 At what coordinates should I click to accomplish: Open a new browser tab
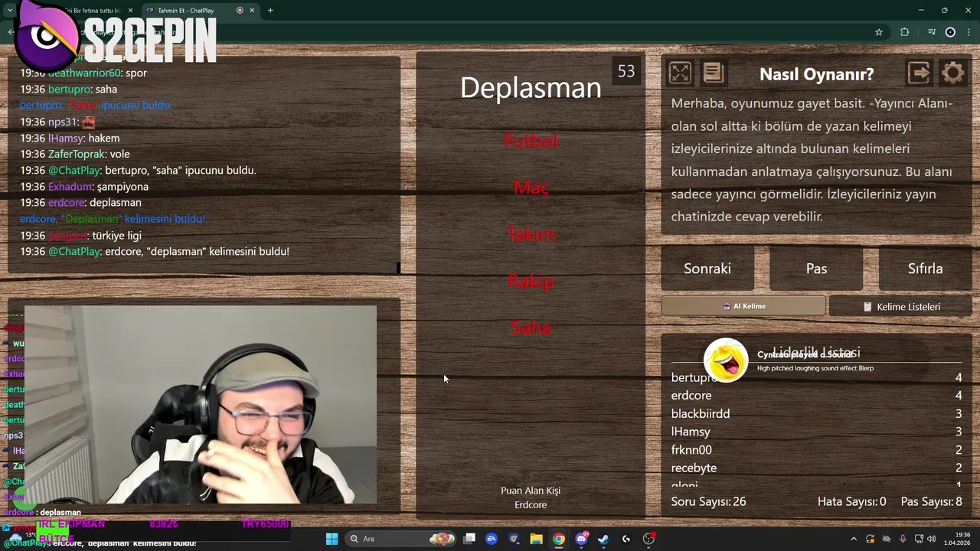pyautogui.click(x=270, y=11)
